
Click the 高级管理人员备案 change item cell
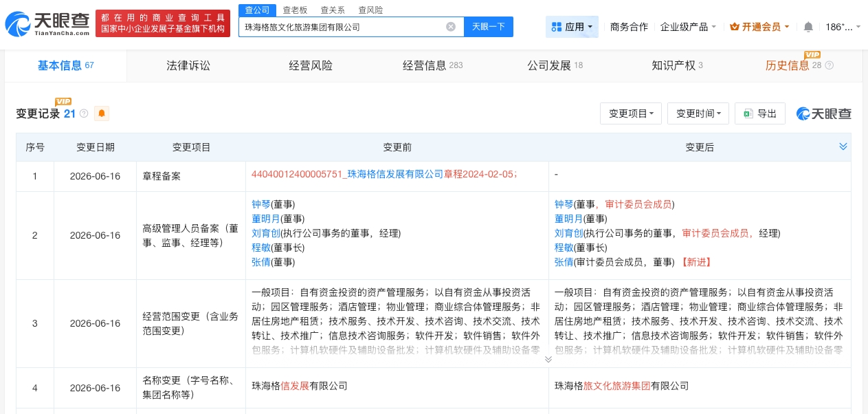(x=190, y=235)
